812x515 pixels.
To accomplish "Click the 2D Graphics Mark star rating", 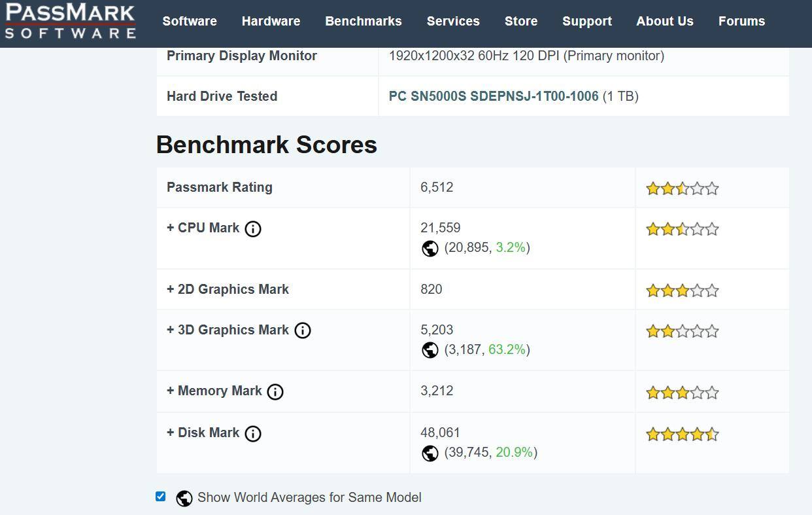I will (683, 291).
